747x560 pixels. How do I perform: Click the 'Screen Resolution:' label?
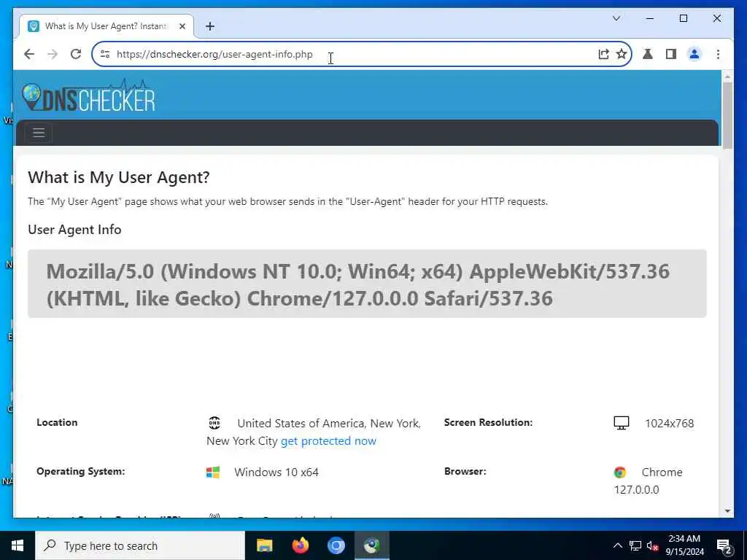click(x=488, y=422)
